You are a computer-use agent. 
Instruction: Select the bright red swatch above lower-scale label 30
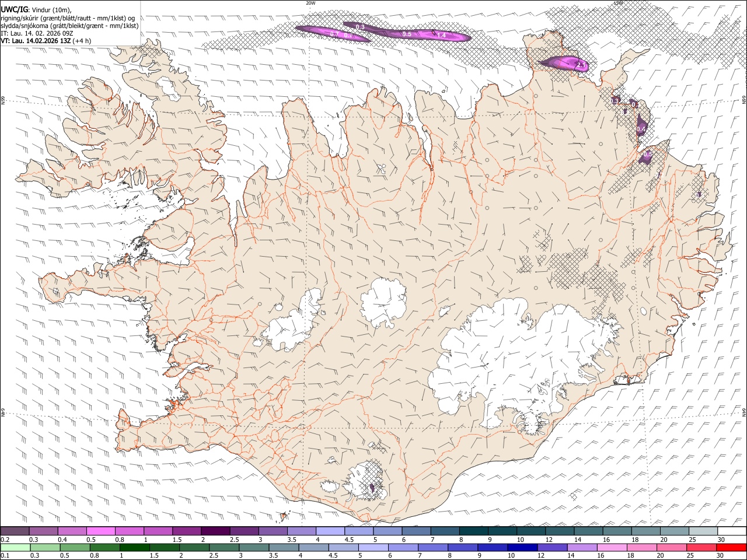(x=732, y=547)
